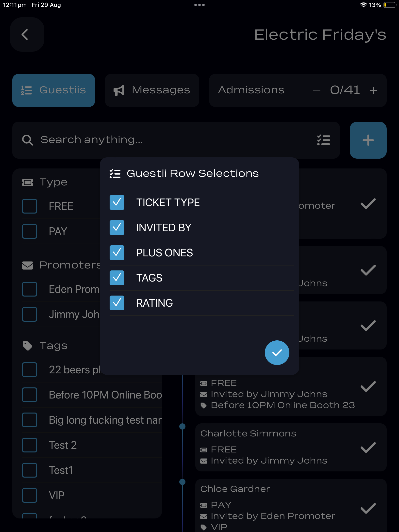Filter guests by FREE type

[30, 206]
